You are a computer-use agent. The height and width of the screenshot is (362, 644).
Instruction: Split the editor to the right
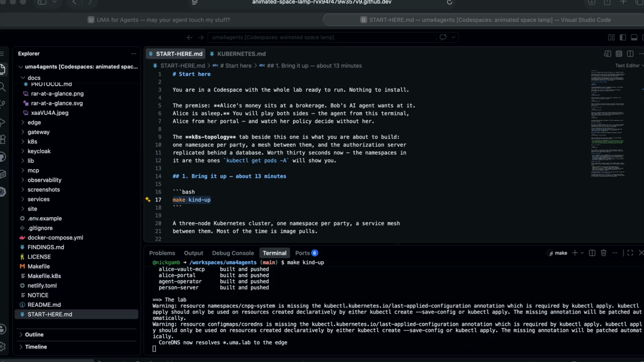click(x=629, y=54)
